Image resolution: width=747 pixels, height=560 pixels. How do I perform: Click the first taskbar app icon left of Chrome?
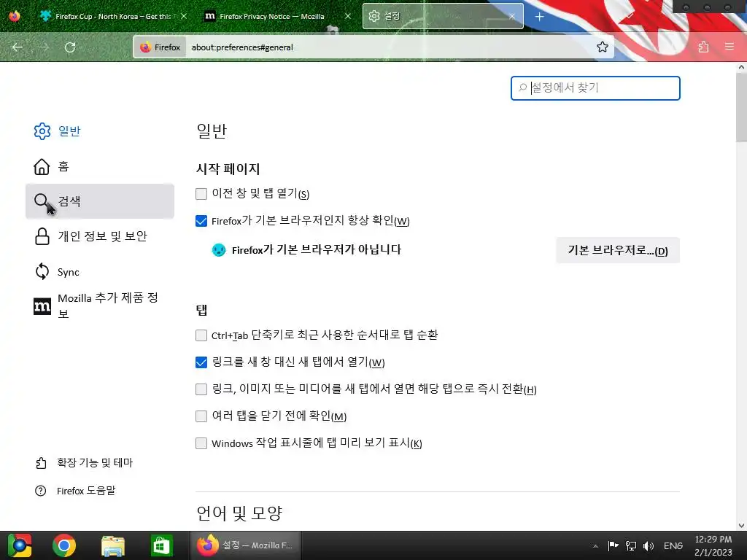coord(19,545)
